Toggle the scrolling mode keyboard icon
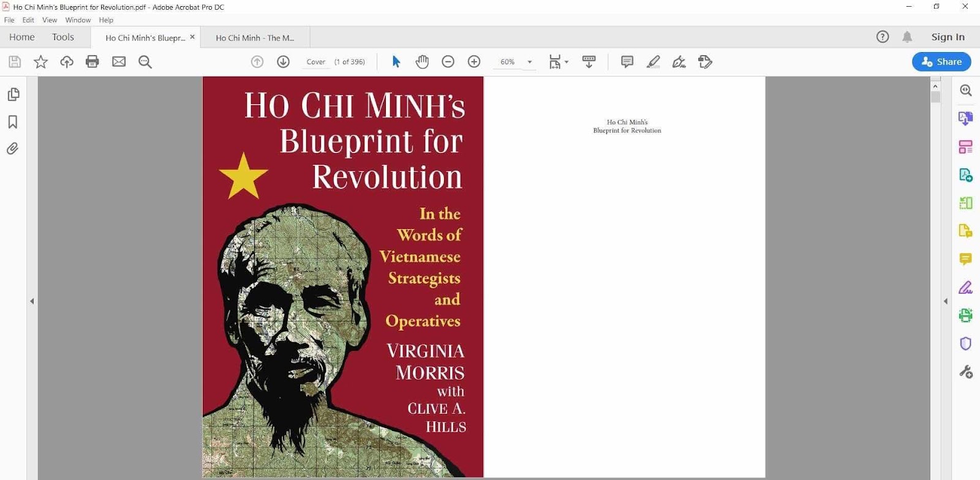The height and width of the screenshot is (480, 980). [589, 62]
